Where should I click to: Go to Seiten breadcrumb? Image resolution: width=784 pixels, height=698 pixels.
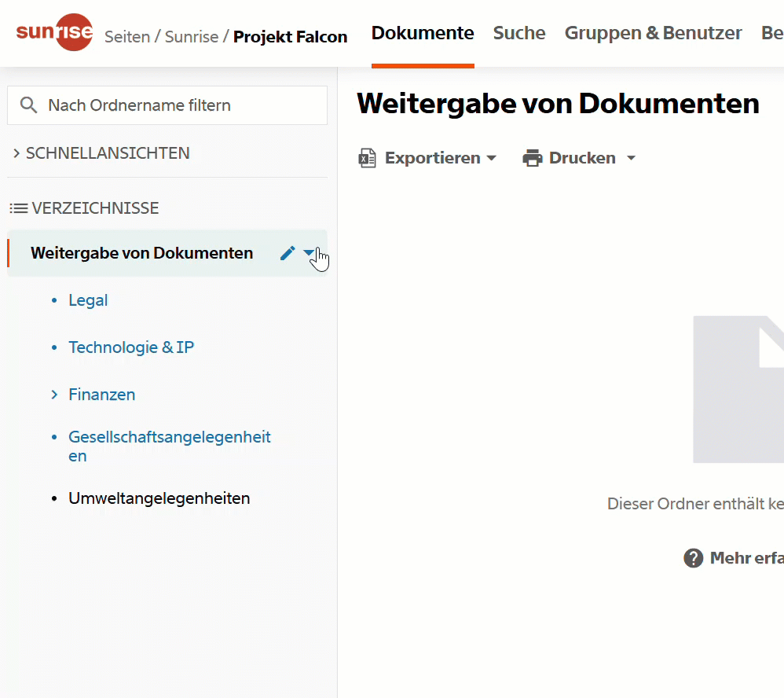[x=127, y=36]
